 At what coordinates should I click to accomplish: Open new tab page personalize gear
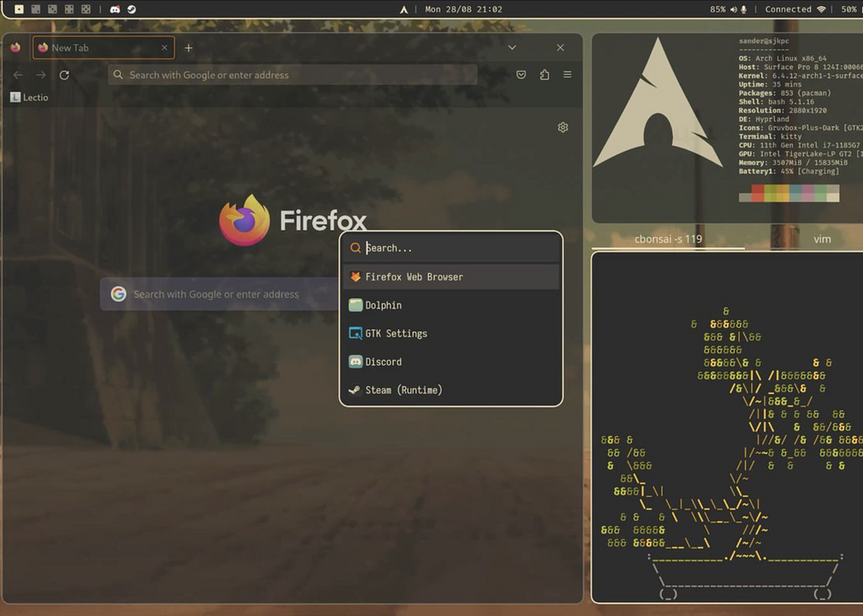tap(562, 127)
